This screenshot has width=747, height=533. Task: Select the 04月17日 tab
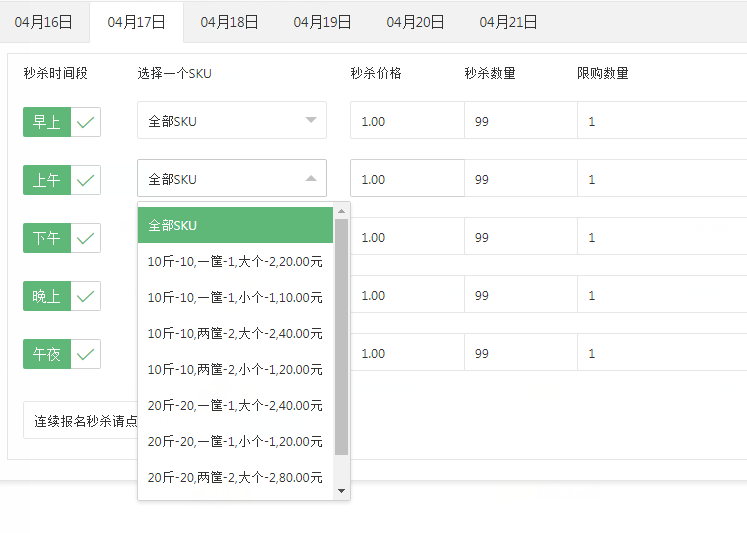(x=136, y=22)
